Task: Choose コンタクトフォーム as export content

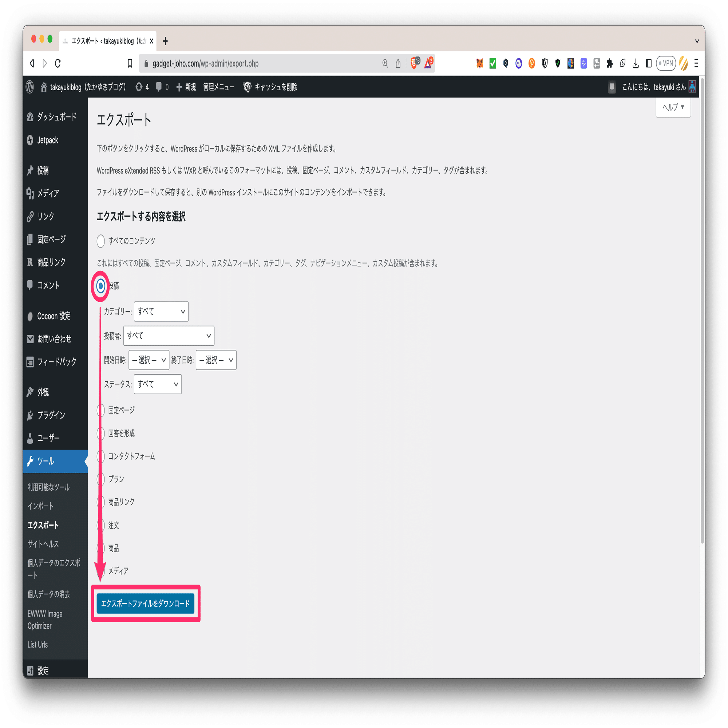Action: pos(100,456)
